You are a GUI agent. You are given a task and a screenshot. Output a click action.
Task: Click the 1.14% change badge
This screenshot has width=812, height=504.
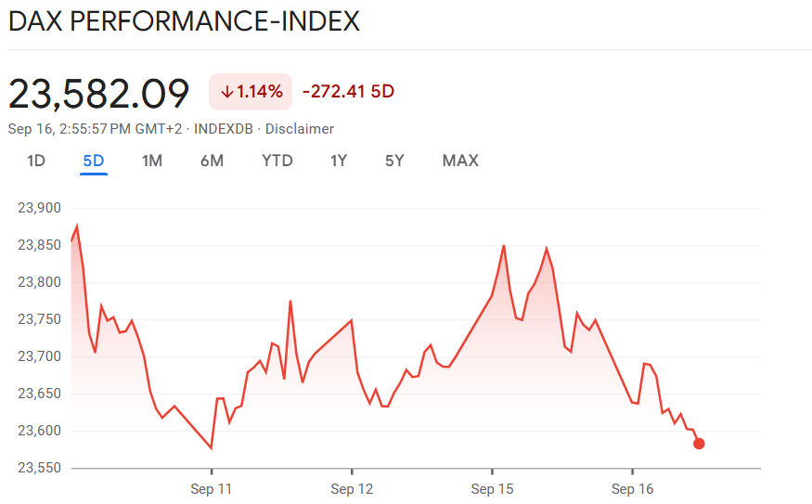pos(251,92)
